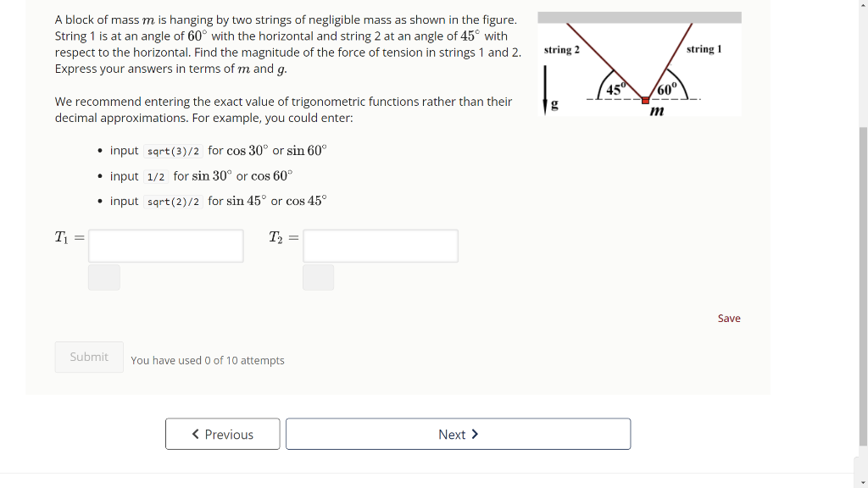This screenshot has width=868, height=488.
Task: Click the Submit button
Action: [88, 357]
